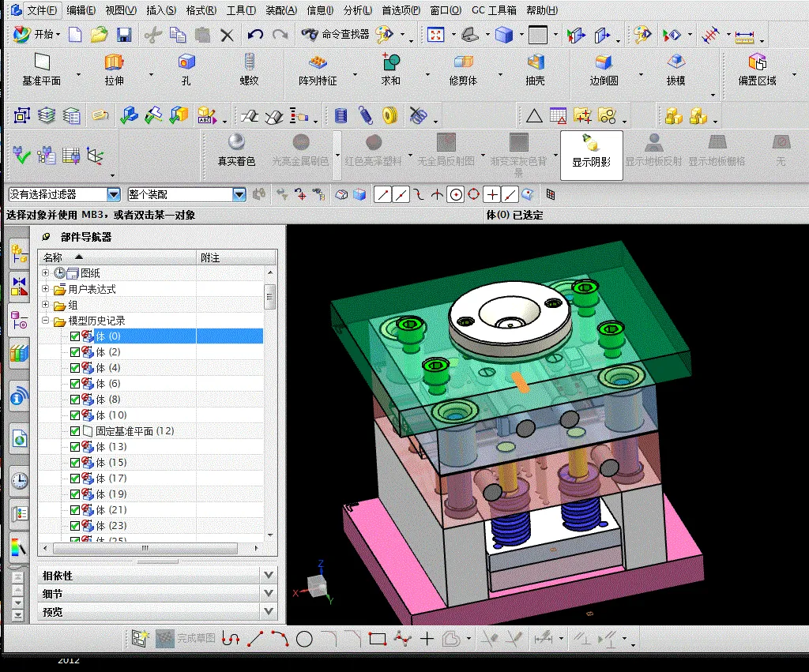Uncheck the 体 (2) checkbox

pos(75,352)
